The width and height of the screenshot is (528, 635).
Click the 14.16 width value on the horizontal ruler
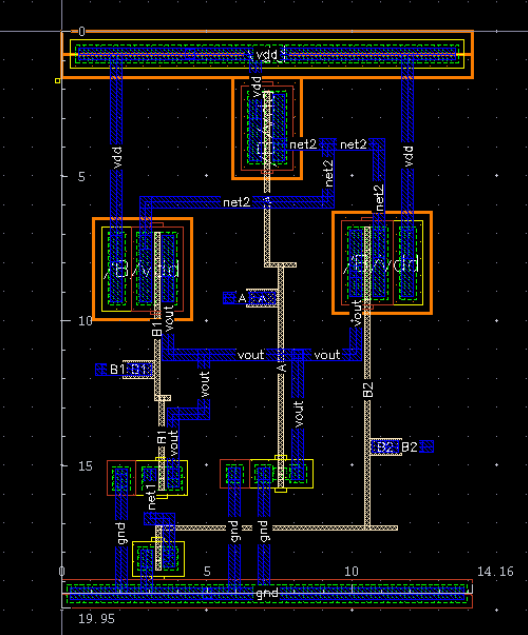pos(495,571)
